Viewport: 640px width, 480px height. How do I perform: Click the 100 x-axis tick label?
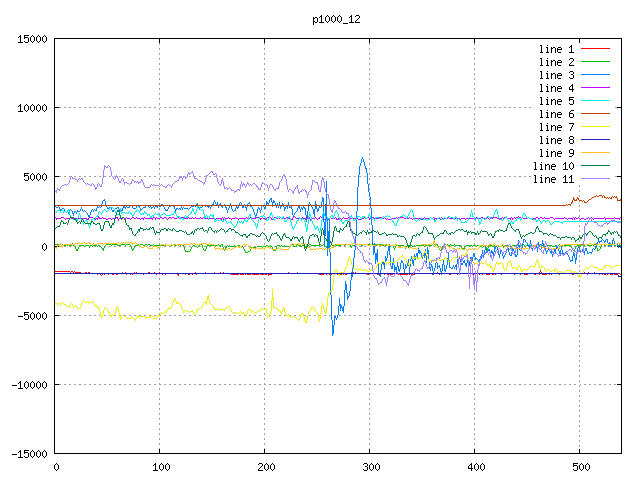tap(159, 467)
